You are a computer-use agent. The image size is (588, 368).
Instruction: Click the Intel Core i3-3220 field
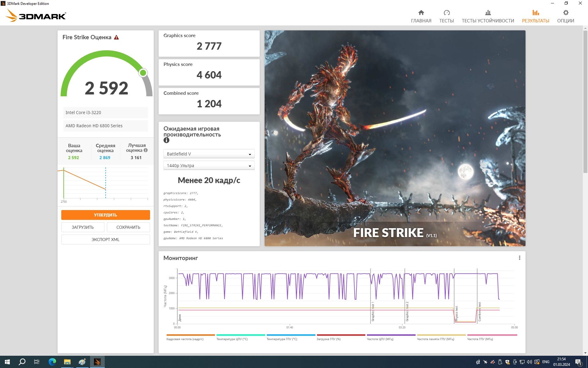click(105, 113)
